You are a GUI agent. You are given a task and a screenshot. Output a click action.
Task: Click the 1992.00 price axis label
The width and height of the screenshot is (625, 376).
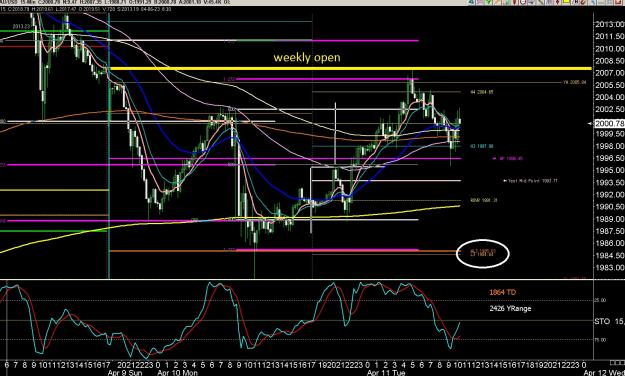609,195
